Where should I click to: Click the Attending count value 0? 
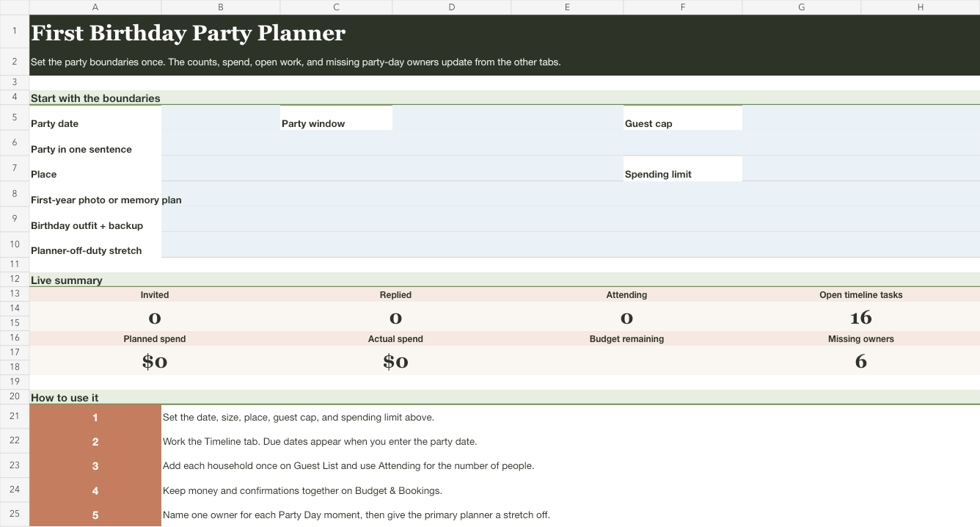pos(626,317)
